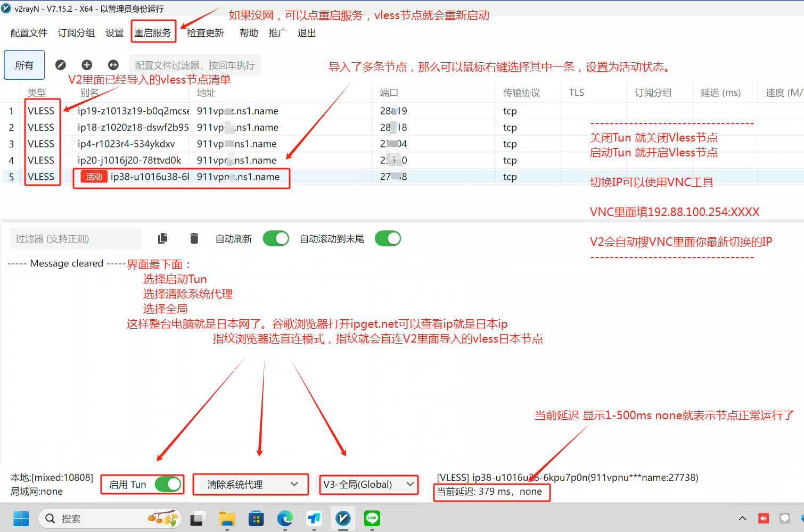Screen dimensions: 804x532
Task: Click the copy log messages icon
Action: (162, 238)
